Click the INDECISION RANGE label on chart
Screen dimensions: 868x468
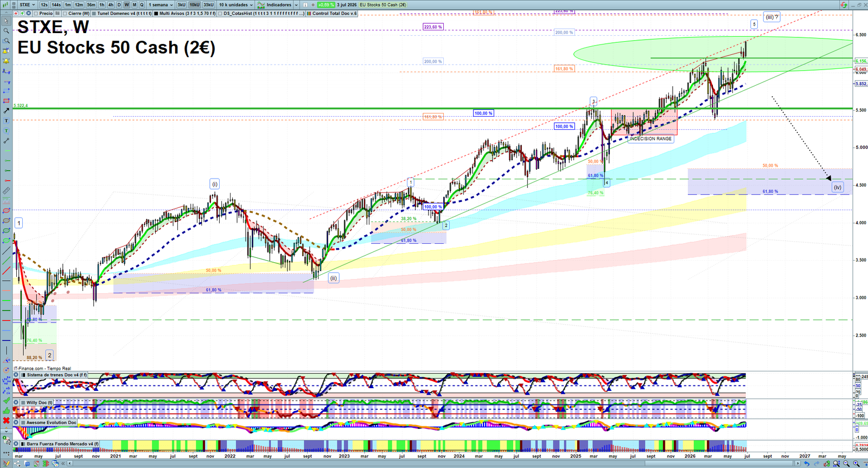[650, 138]
